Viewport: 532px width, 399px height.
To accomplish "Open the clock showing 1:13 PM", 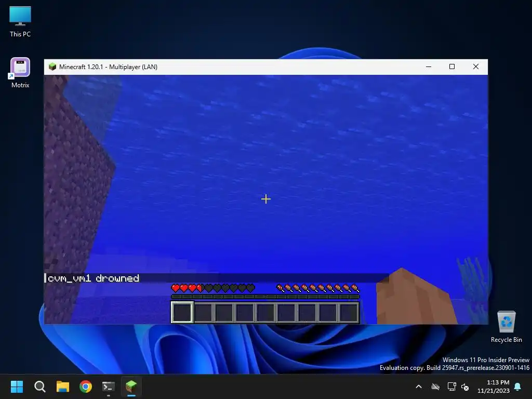I will pyautogui.click(x=494, y=387).
